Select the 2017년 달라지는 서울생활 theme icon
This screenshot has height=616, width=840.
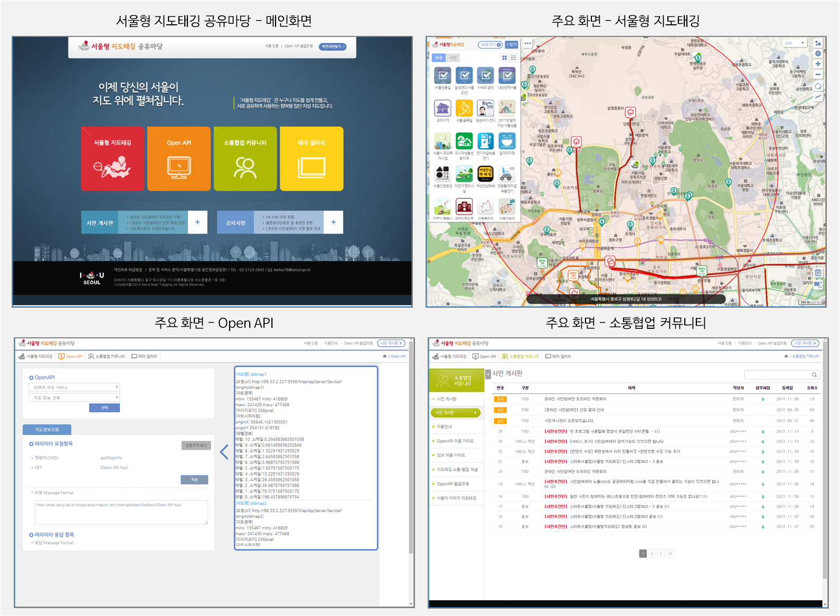point(507,108)
